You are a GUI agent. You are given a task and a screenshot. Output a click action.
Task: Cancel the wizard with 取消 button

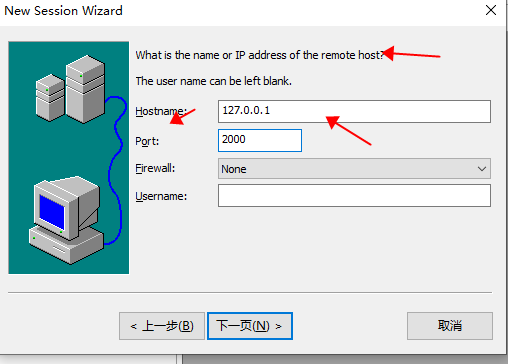tap(450, 326)
